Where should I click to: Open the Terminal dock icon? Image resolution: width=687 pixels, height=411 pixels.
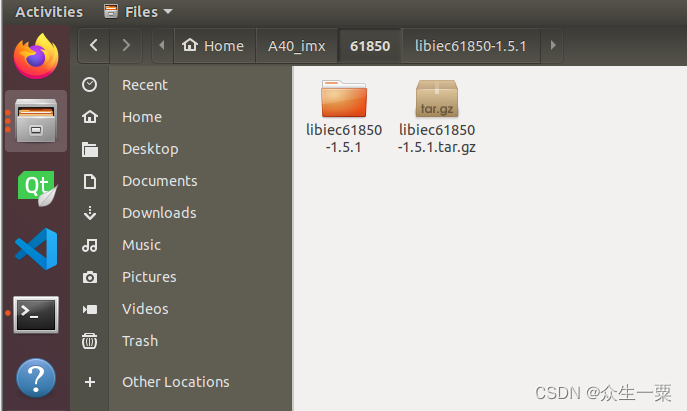pos(36,315)
